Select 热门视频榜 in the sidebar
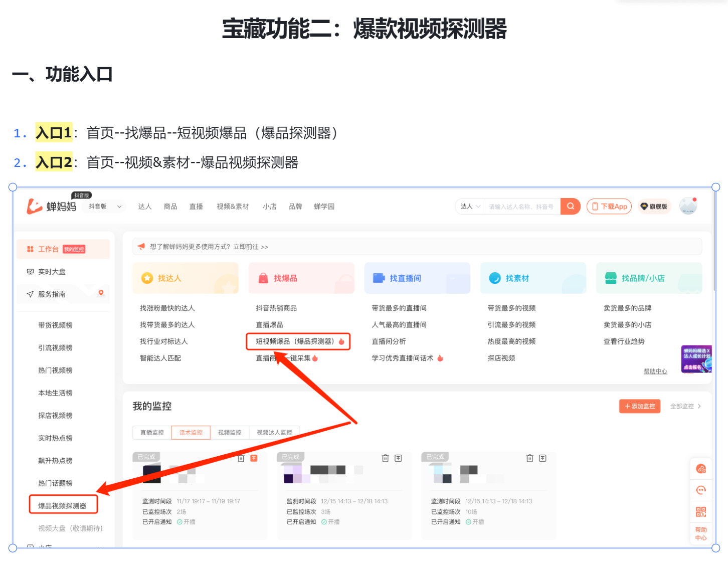The image size is (728, 567). coord(55,370)
